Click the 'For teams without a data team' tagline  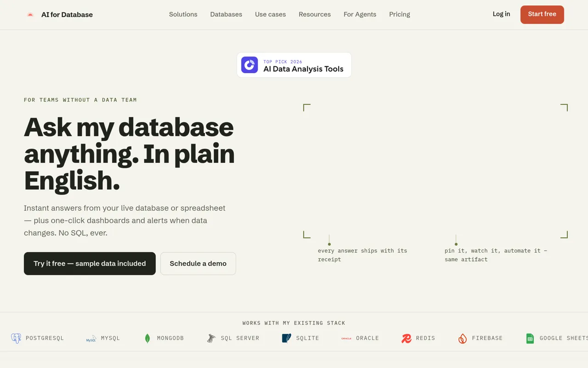point(80,100)
